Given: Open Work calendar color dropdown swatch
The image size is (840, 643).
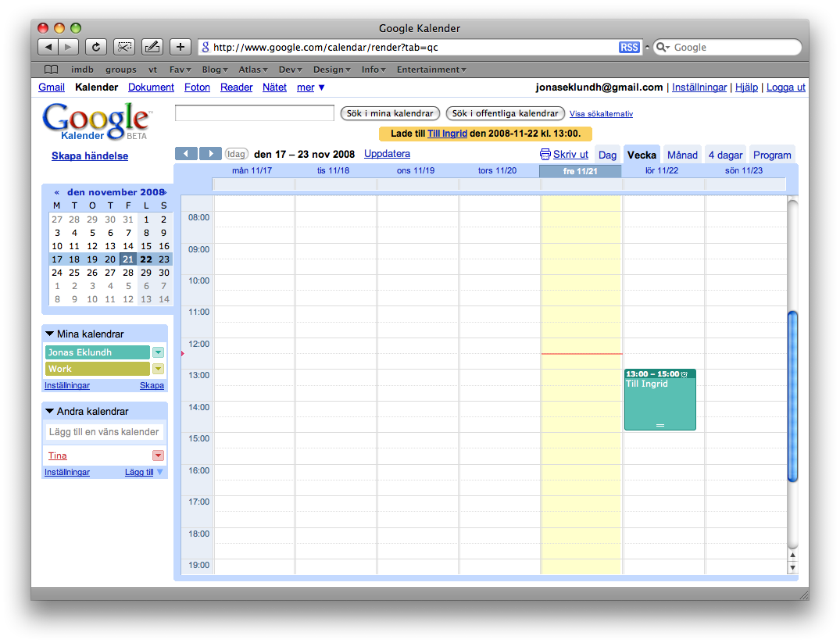Looking at the screenshot, I should click(158, 369).
